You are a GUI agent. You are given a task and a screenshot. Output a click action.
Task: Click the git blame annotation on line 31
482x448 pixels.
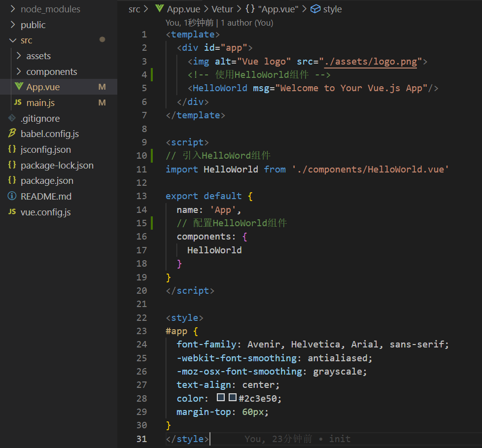point(297,439)
